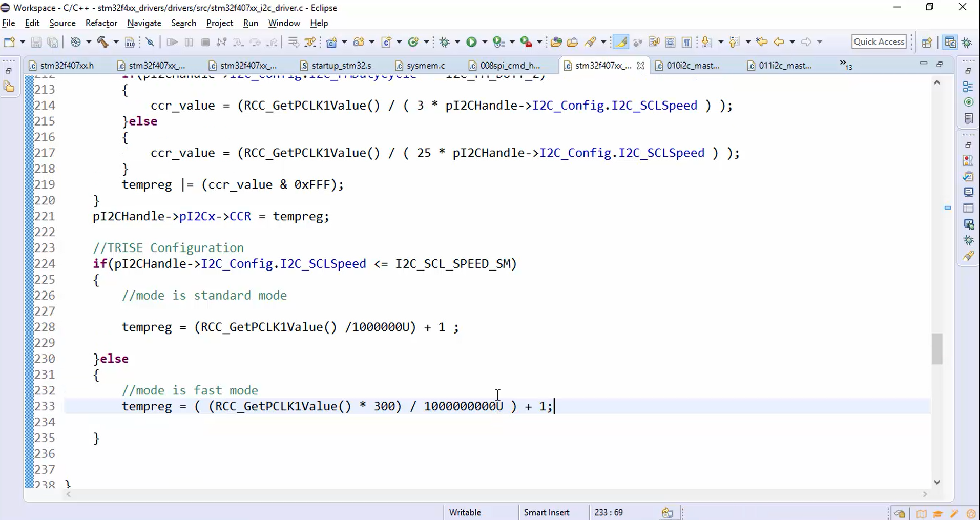Open the File menu
This screenshot has width=980, height=520.
pyautogui.click(x=8, y=23)
